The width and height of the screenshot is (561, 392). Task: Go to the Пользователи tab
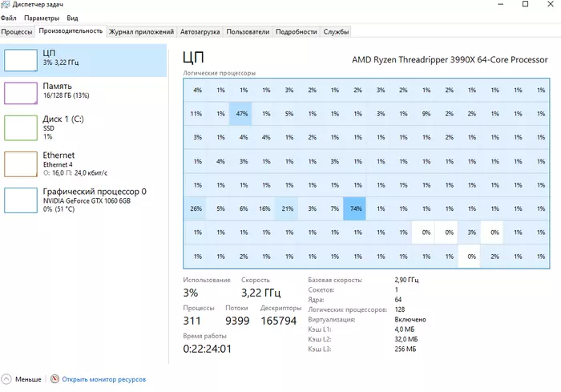[248, 32]
